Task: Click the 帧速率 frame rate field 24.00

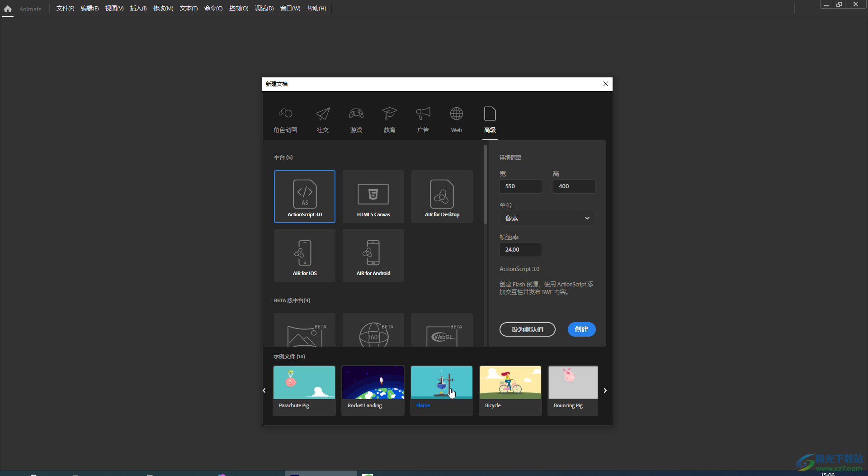Action: 520,250
